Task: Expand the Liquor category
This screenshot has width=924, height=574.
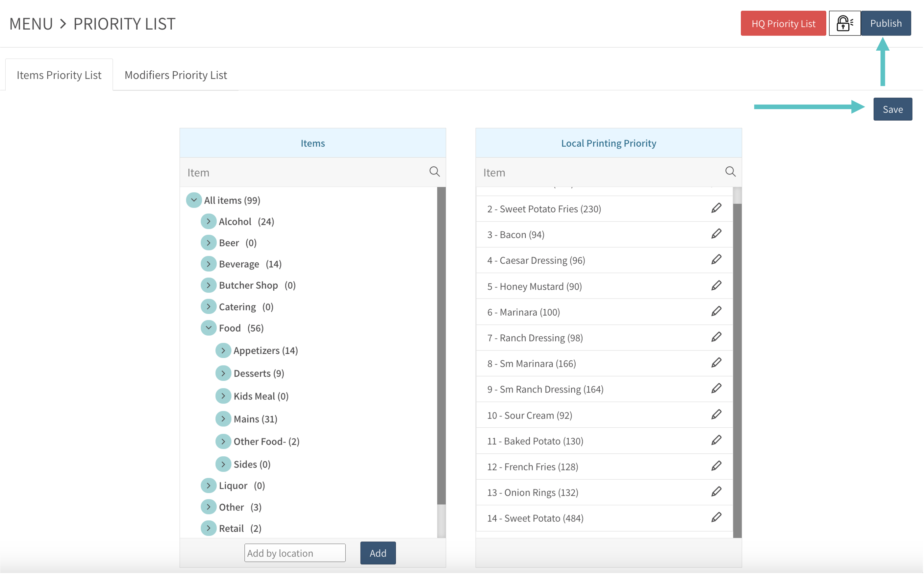Action: (209, 486)
